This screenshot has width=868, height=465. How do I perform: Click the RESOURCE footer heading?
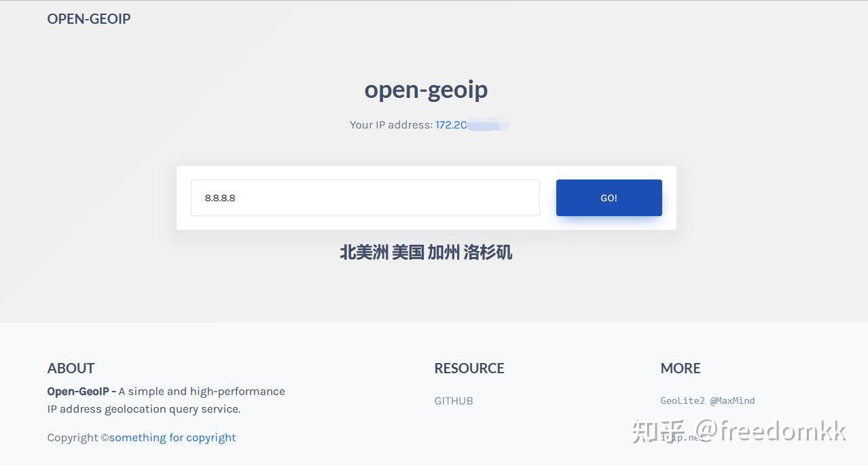(x=469, y=368)
